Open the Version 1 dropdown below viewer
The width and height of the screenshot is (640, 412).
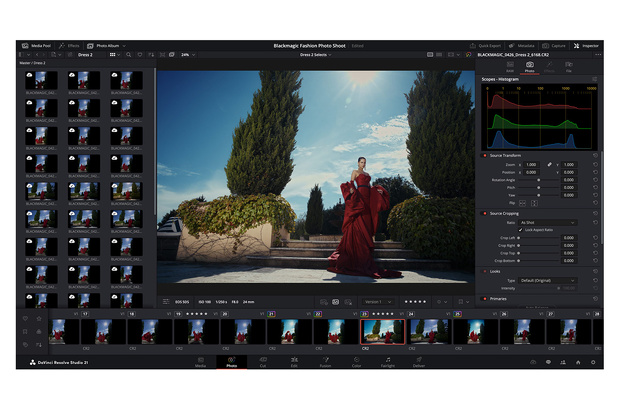coord(378,302)
